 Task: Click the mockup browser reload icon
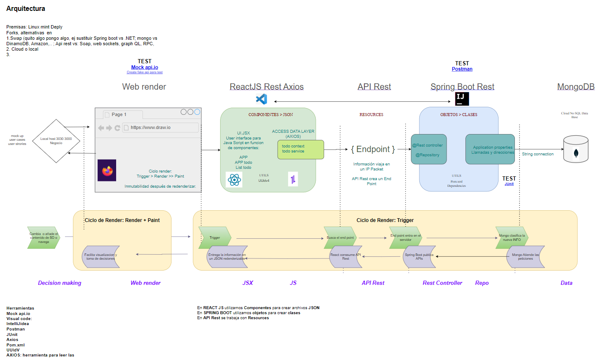pos(117,128)
